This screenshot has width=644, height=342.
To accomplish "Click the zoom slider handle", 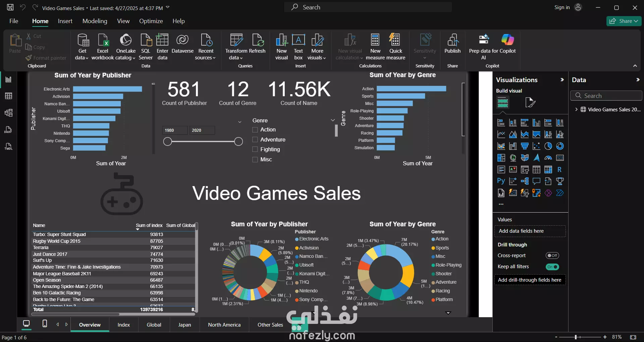I will pos(576,337).
